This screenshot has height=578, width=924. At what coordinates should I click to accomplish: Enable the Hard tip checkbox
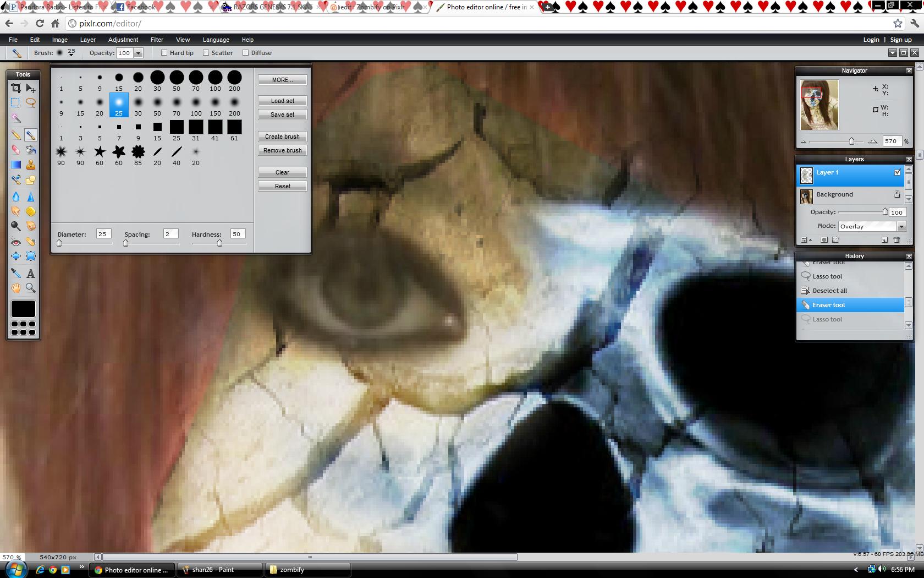click(164, 53)
